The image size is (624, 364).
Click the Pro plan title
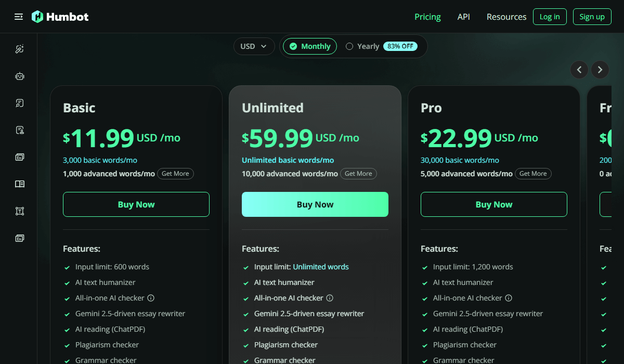pos(431,108)
